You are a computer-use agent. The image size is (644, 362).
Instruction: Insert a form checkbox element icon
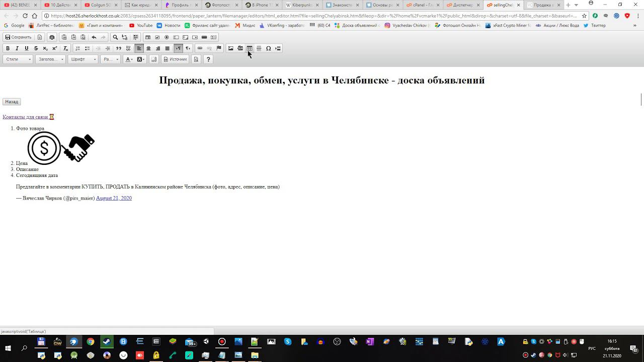pos(157,37)
